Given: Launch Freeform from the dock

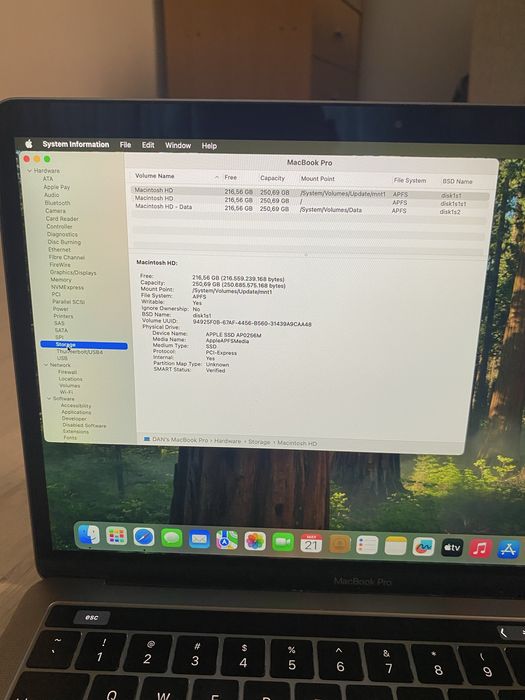Looking at the screenshot, I should click(423, 546).
